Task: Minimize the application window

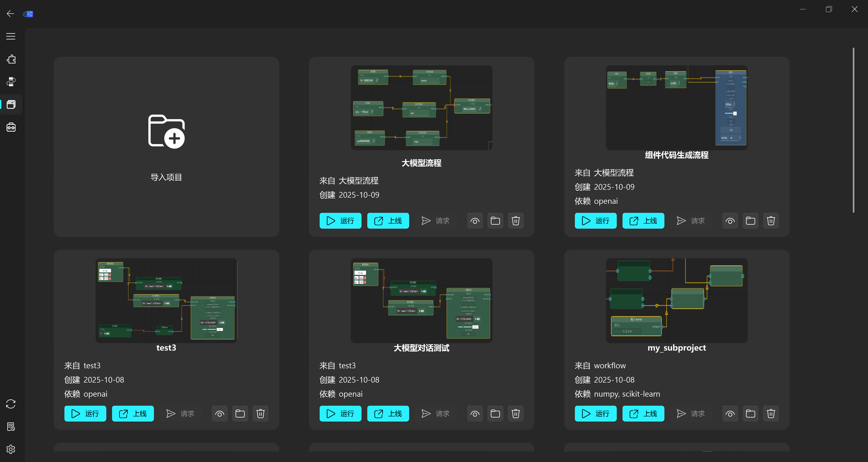Action: [x=803, y=9]
